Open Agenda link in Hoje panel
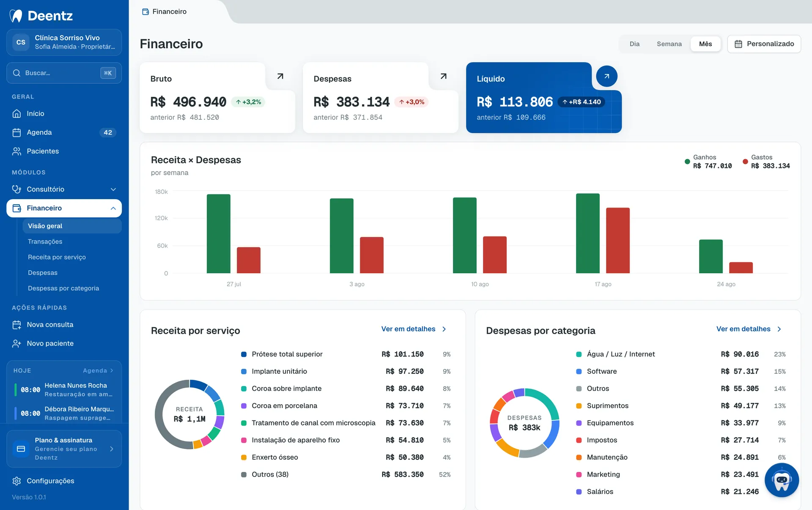 coord(98,370)
